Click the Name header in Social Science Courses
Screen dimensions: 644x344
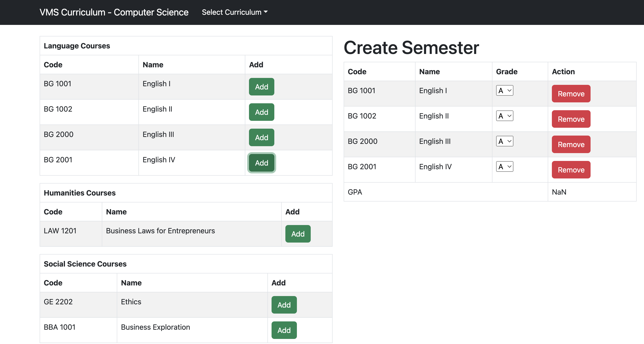[131, 283]
